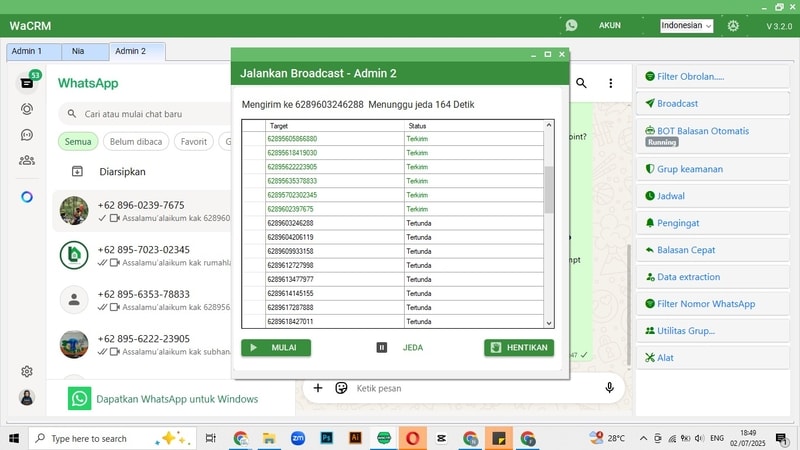800x450 pixels.
Task: Open Illustrator from the taskbar
Action: pyautogui.click(x=355, y=438)
